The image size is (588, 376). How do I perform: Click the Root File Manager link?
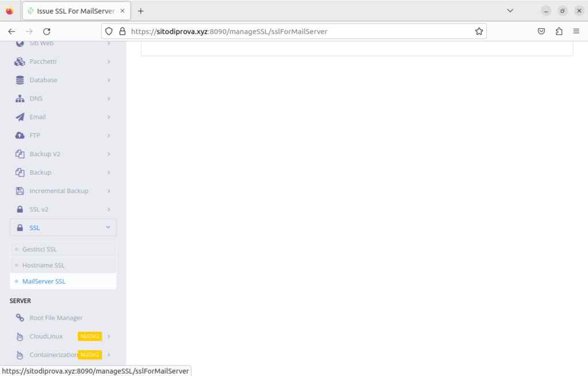click(x=56, y=318)
